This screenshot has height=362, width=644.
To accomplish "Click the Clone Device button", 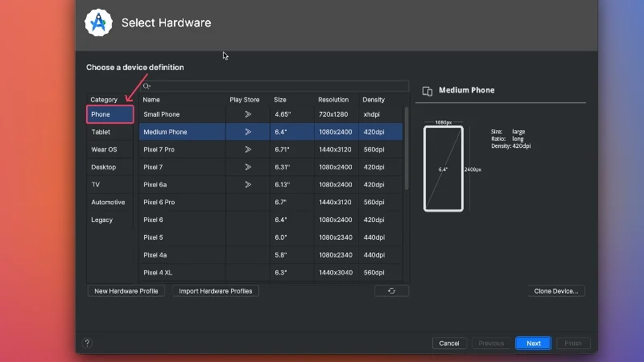I will [x=556, y=291].
